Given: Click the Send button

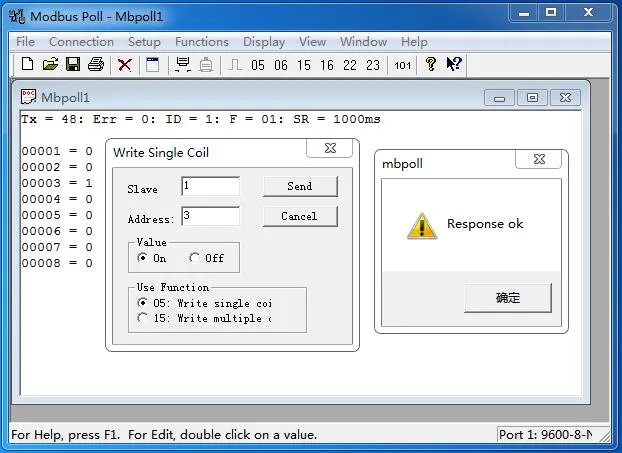Looking at the screenshot, I should [300, 186].
